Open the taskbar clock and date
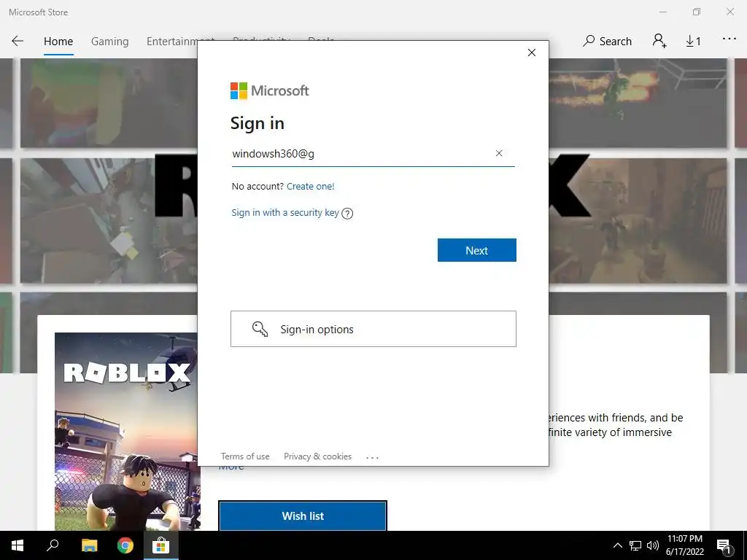The image size is (747, 560). [x=684, y=545]
